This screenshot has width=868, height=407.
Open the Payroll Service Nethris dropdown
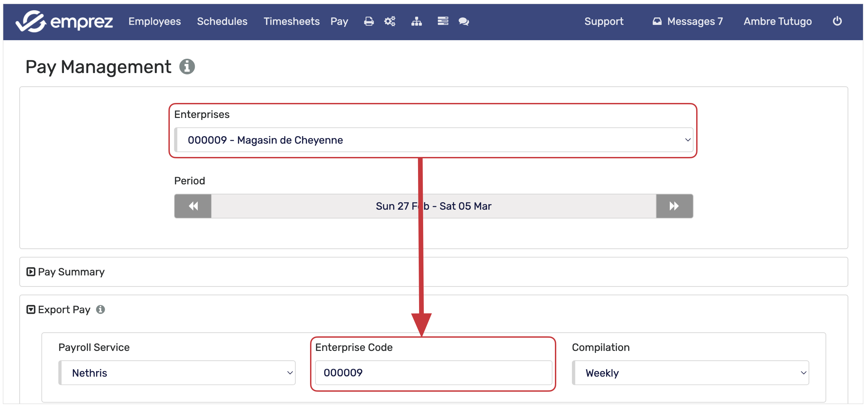177,373
